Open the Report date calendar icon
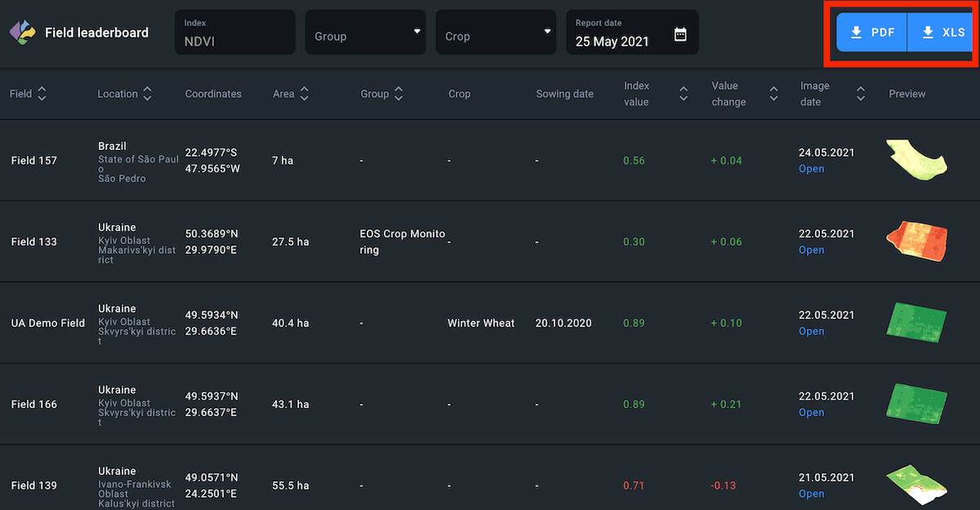This screenshot has width=980, height=510. tap(680, 34)
